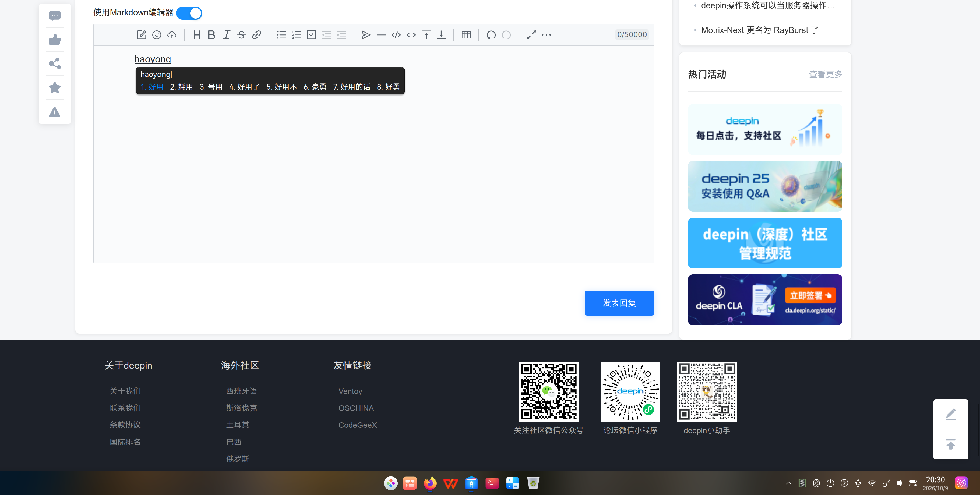980x495 pixels.
Task: Open WPS Office from dock
Action: [x=451, y=483]
